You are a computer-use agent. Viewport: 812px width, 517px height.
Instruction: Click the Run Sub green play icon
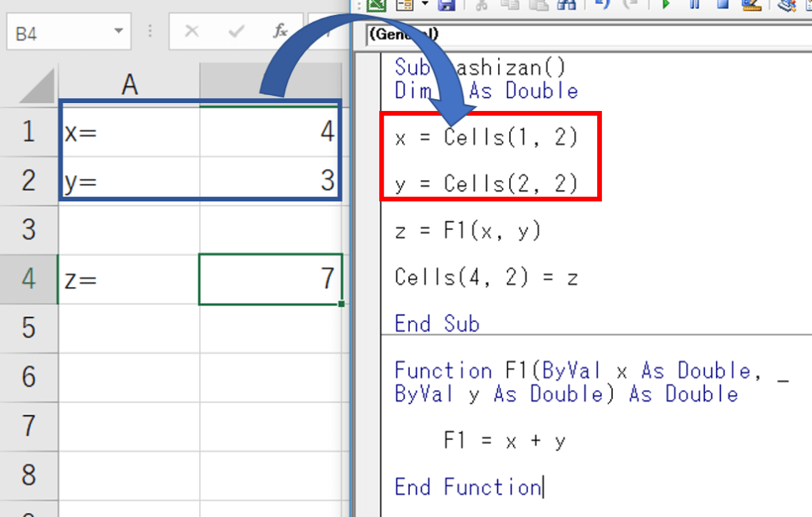665,5
